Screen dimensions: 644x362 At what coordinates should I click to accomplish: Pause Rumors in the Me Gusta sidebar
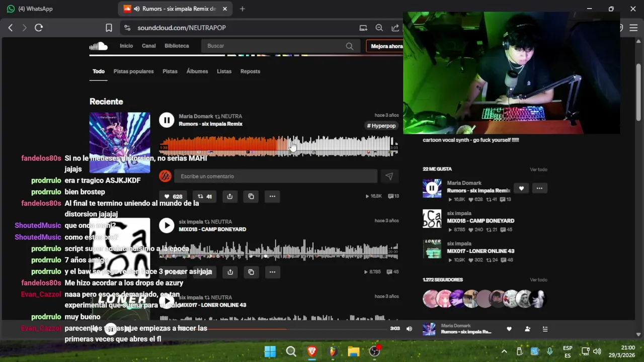tap(432, 188)
